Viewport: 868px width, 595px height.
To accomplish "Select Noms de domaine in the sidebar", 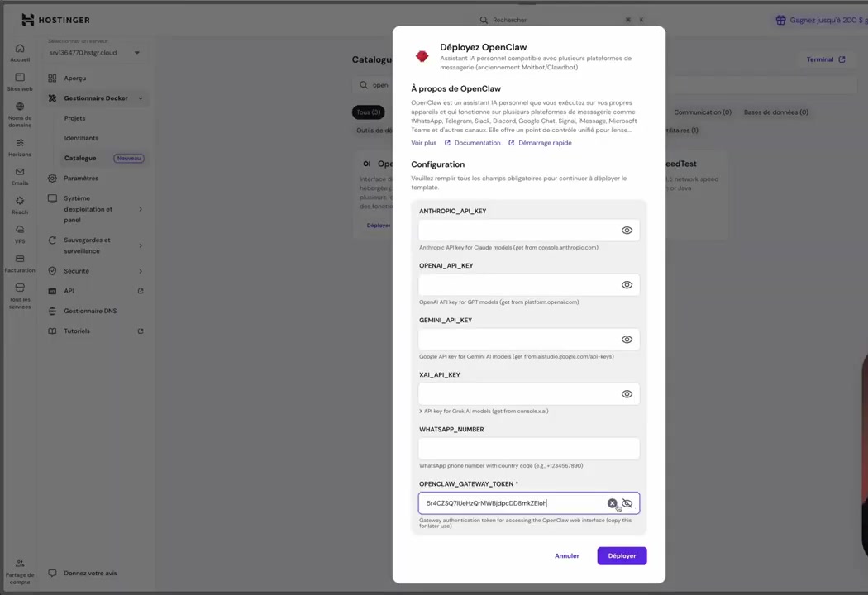I will tap(19, 116).
